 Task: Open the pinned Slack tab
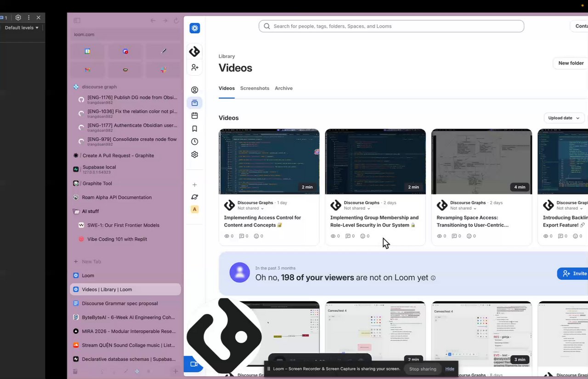164,70
